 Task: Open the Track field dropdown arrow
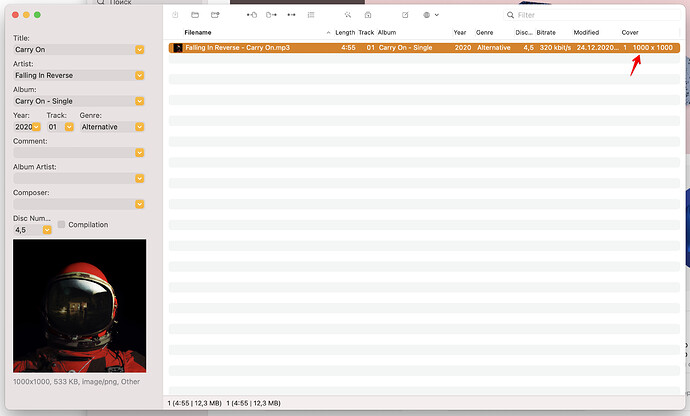coord(69,127)
